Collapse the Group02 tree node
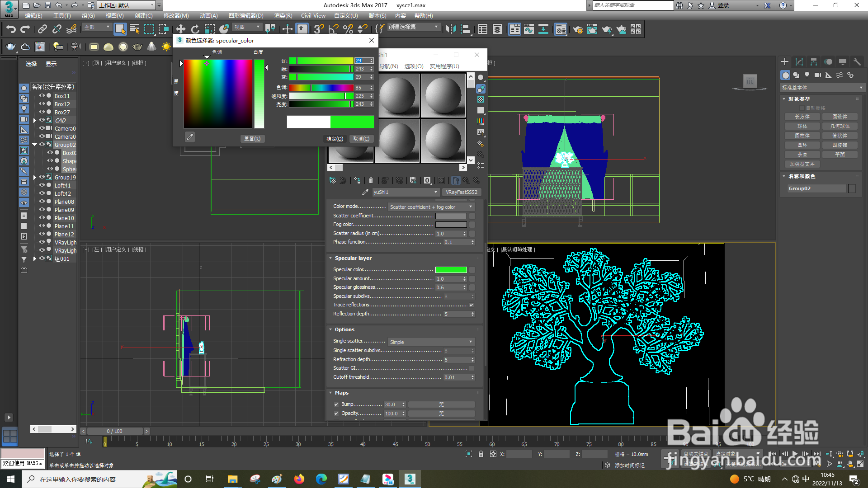This screenshot has height=489, width=868. 35,145
